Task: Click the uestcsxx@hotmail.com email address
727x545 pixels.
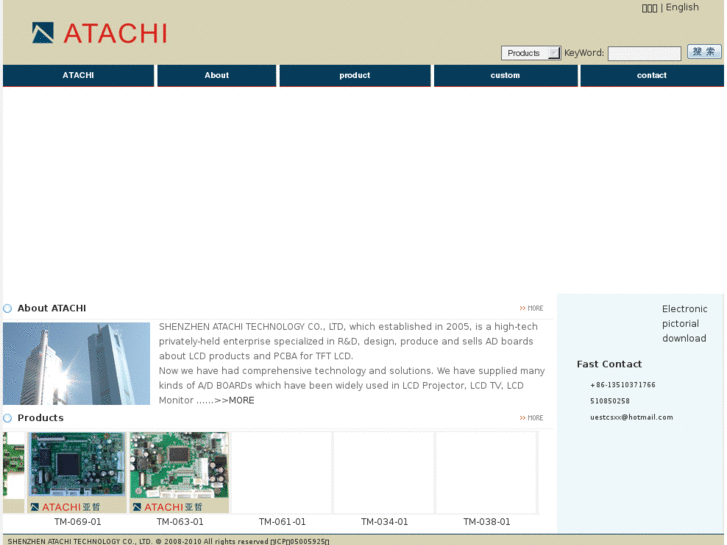Action: [x=631, y=417]
